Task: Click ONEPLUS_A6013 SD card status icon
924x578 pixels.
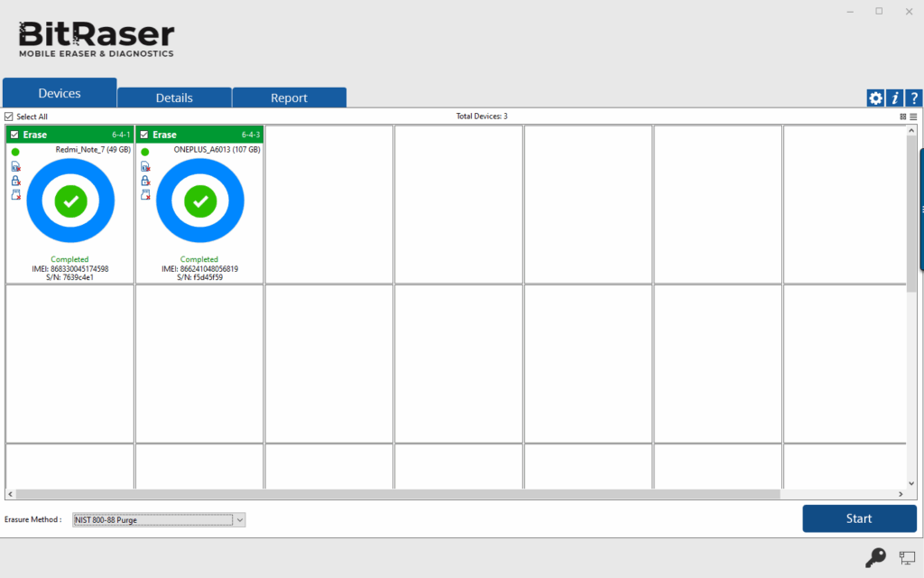Action: 145,195
